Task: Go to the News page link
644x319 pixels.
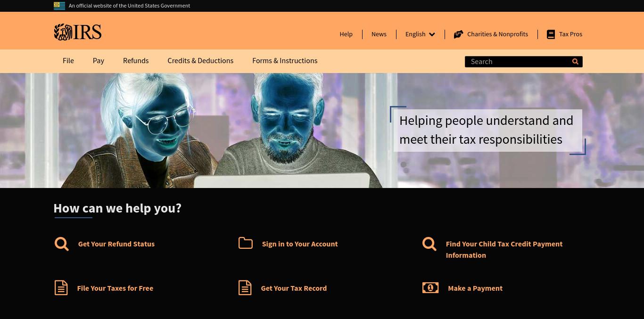Action: (379, 34)
